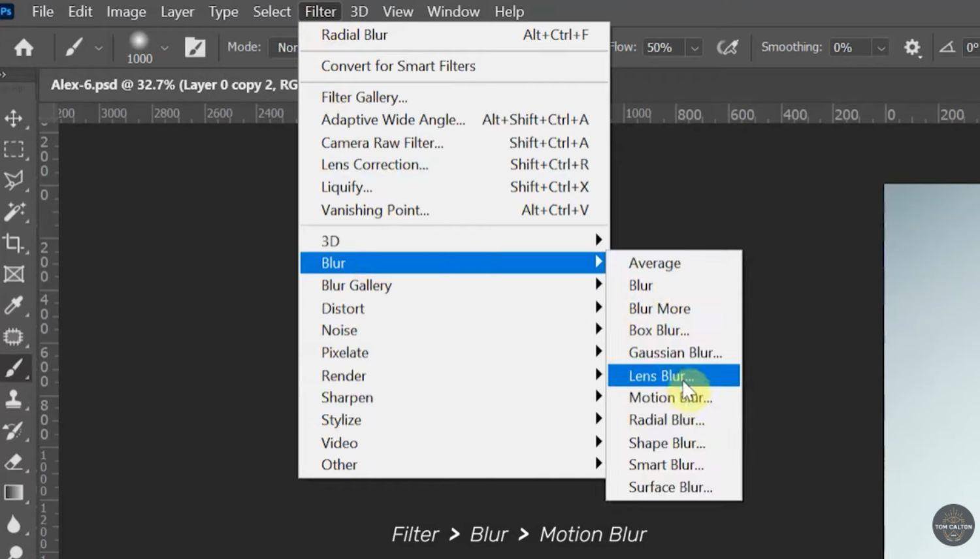Open the blending Mode dropdown
The image size is (980, 559).
286,47
